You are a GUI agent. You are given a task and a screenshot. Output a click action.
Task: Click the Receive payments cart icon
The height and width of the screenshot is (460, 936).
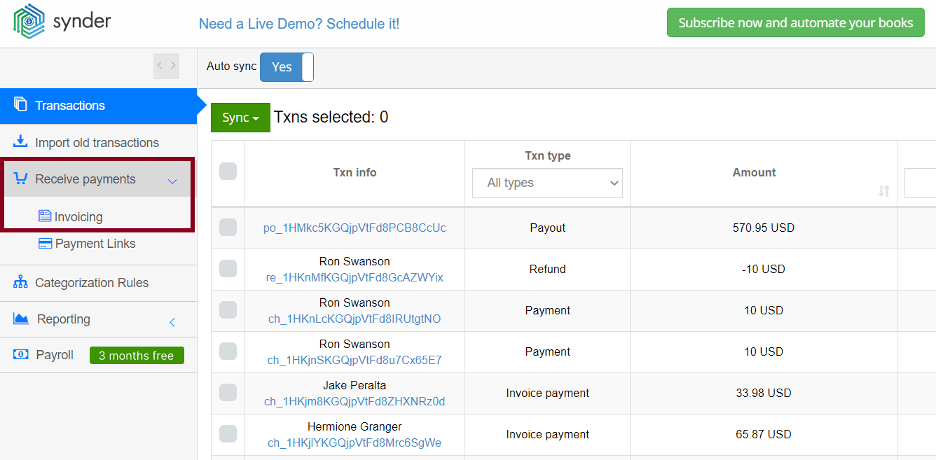(20, 178)
